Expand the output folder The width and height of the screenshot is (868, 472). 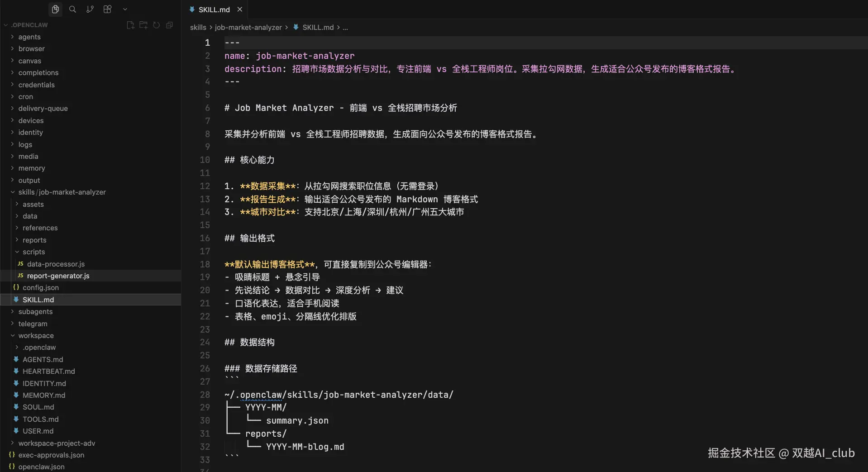[29, 181]
